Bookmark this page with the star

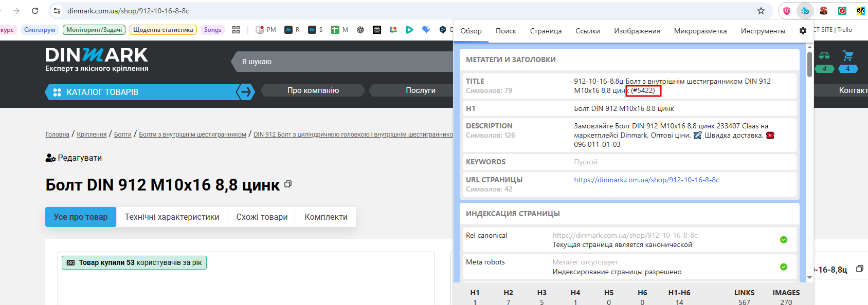pos(761,11)
